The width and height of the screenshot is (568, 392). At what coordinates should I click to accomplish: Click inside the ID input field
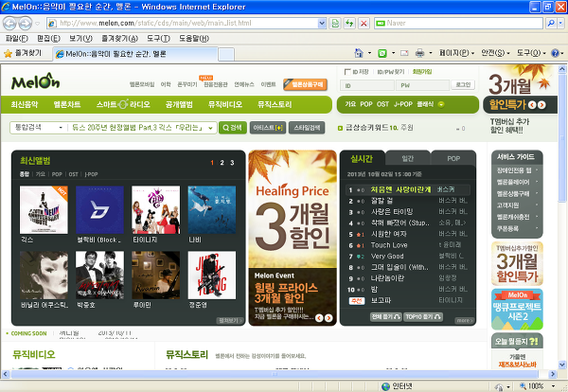tap(367, 85)
